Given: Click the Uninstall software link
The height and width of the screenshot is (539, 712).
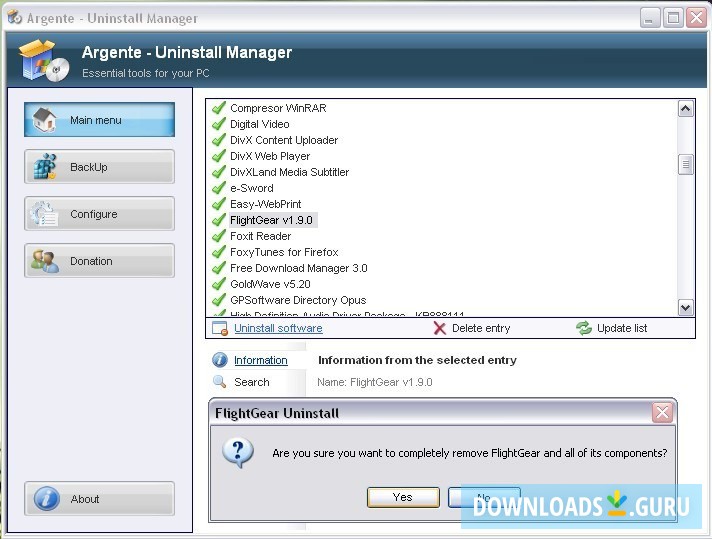Looking at the screenshot, I should click(278, 328).
